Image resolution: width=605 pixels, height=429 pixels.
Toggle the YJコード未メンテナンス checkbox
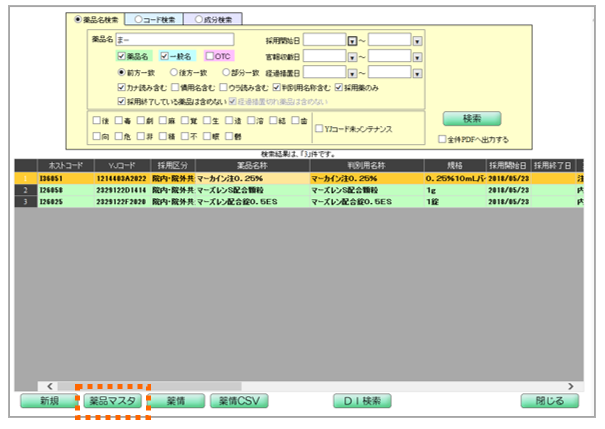click(x=319, y=127)
